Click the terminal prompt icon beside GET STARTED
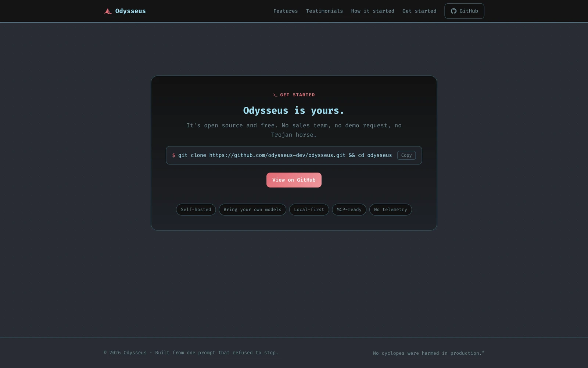The image size is (588, 368). pyautogui.click(x=275, y=95)
